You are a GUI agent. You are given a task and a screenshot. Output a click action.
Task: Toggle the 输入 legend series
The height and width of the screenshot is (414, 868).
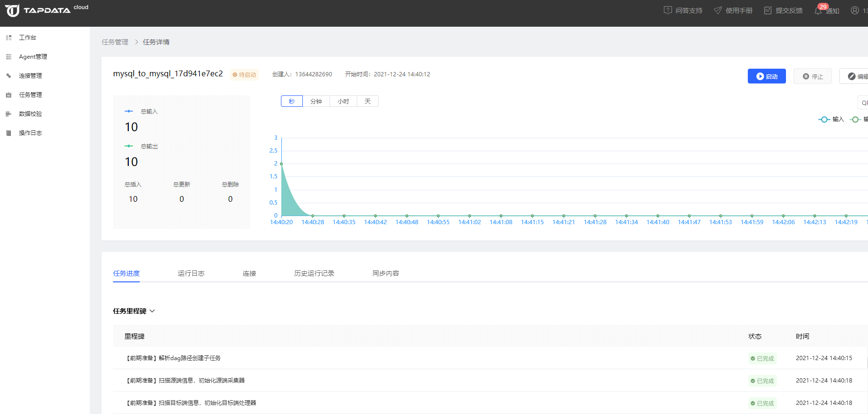click(831, 119)
